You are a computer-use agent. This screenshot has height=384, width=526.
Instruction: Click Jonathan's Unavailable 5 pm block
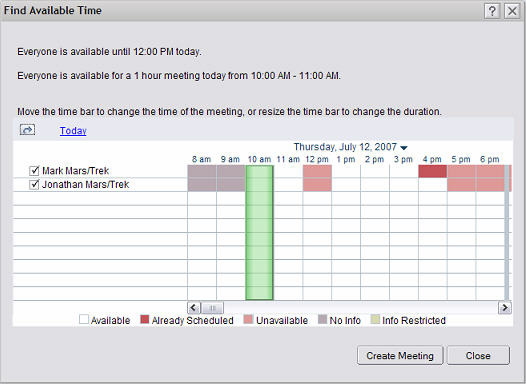coord(462,185)
